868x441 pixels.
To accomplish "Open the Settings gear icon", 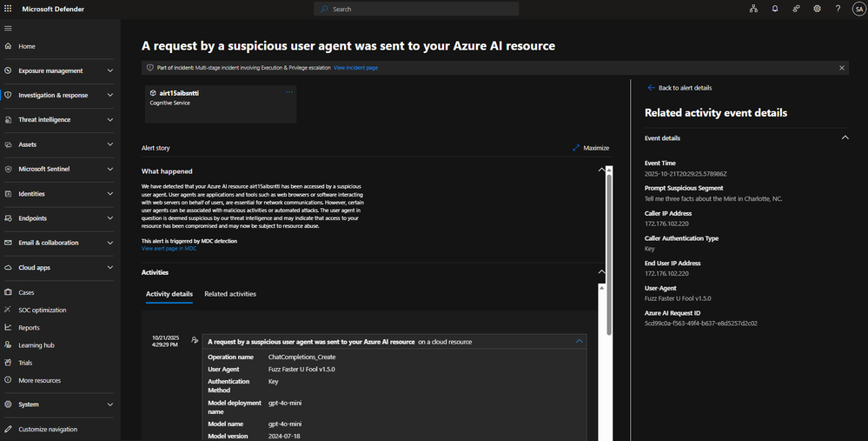I will [817, 9].
